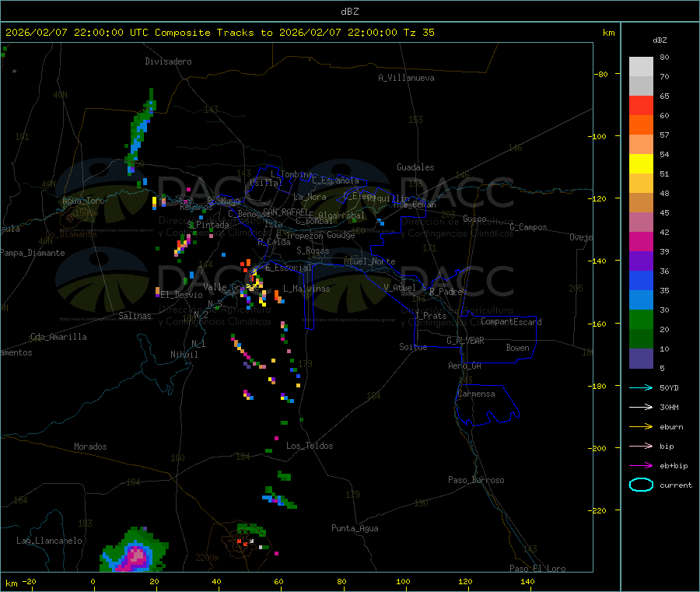Click the CompantEscard map label
The width and height of the screenshot is (700, 592).
[511, 322]
